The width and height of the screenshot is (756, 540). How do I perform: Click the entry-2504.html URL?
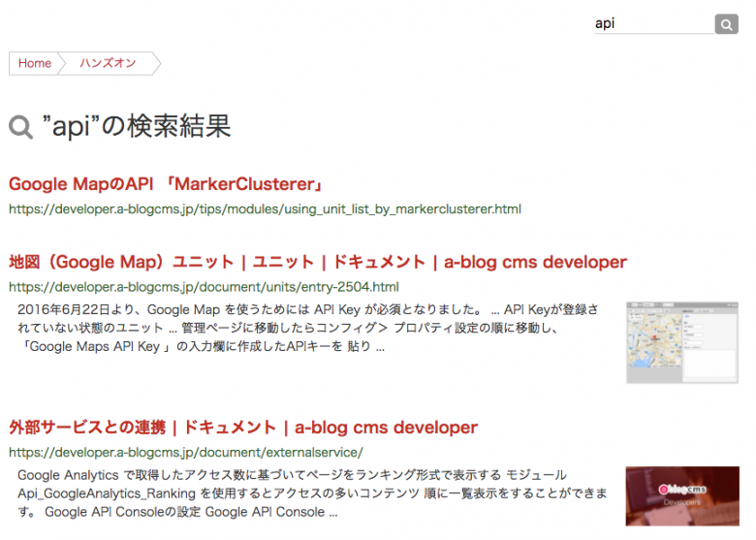point(204,287)
